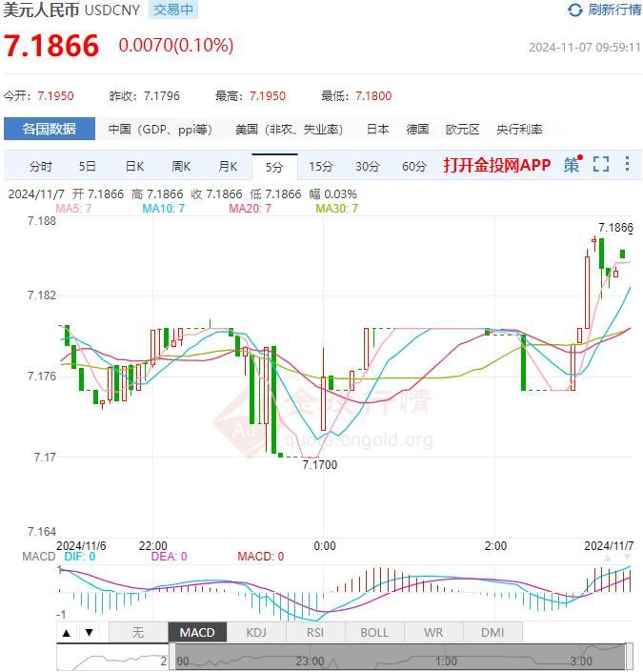
Task: Switch chart to 周K view
Action: point(181,166)
